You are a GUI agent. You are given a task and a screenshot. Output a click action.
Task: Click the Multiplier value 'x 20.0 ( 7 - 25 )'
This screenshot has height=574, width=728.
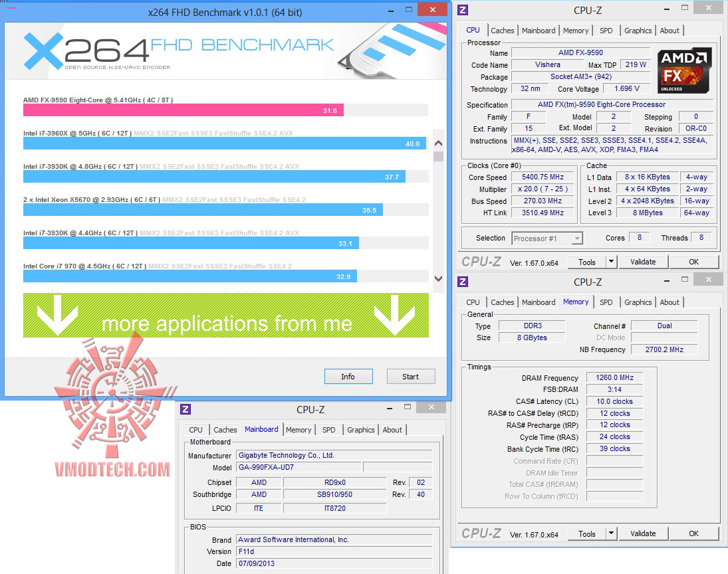[543, 189]
